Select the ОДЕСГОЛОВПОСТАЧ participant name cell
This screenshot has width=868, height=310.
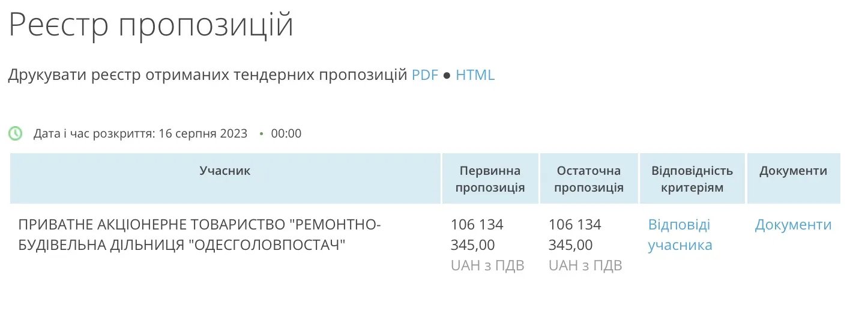pyautogui.click(x=199, y=235)
